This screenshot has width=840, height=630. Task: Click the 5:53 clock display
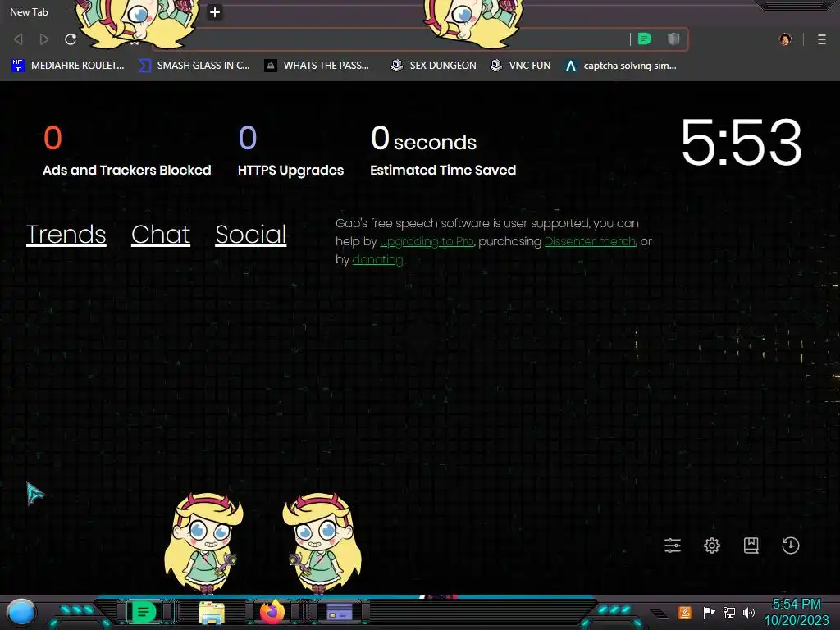[x=741, y=143]
